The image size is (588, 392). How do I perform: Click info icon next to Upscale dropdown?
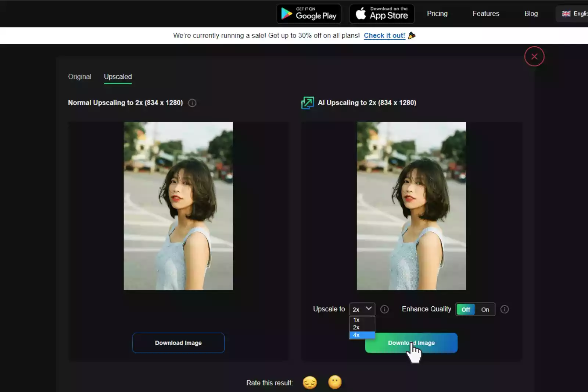[x=384, y=309]
